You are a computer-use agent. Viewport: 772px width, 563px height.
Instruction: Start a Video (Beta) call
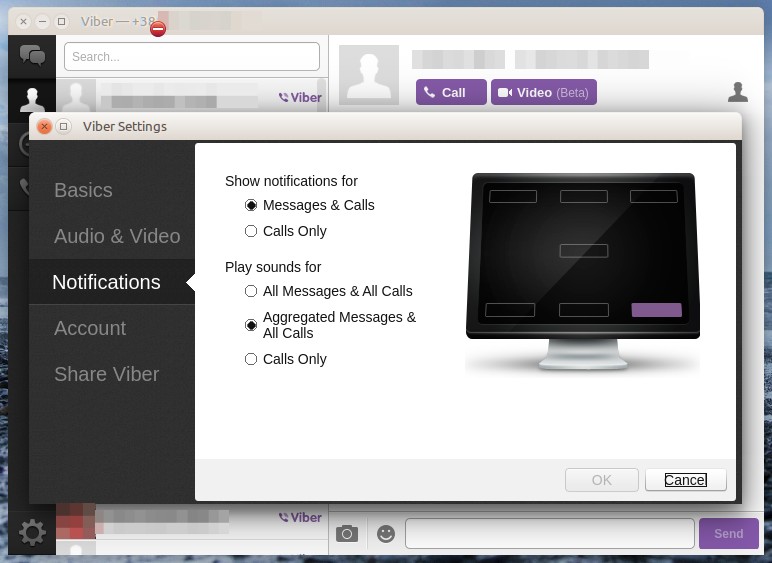click(544, 92)
